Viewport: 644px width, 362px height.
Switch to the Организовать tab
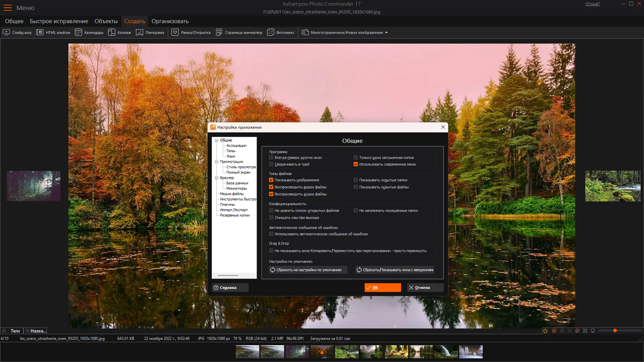tap(170, 21)
